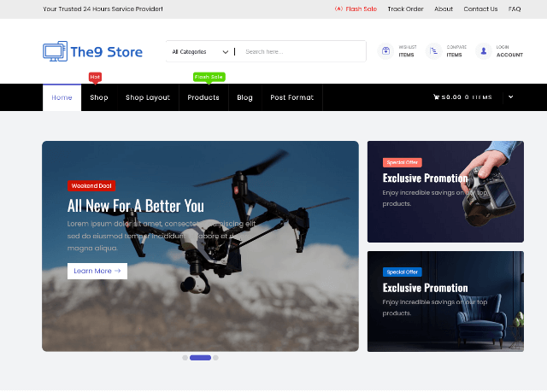Click the orange Special Offer badge on camera banner
Viewport: 547px width, 392px height.
(x=403, y=162)
